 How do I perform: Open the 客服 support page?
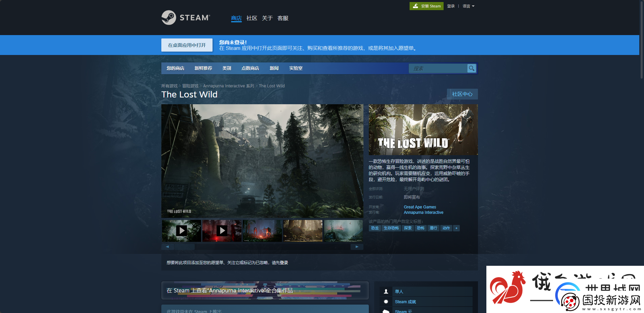[x=283, y=18]
